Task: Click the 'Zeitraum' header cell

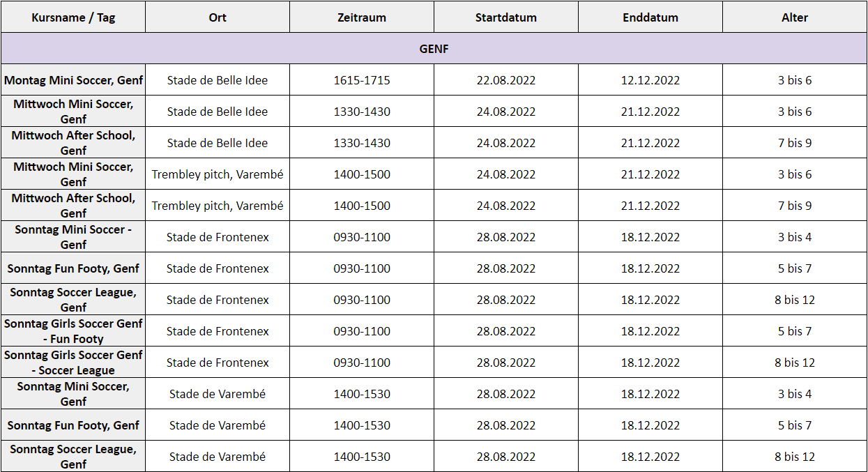Action: point(362,17)
